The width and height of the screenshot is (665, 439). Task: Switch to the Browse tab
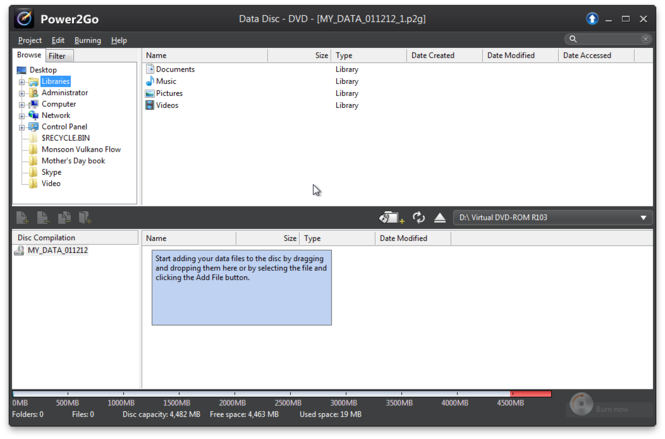[29, 55]
